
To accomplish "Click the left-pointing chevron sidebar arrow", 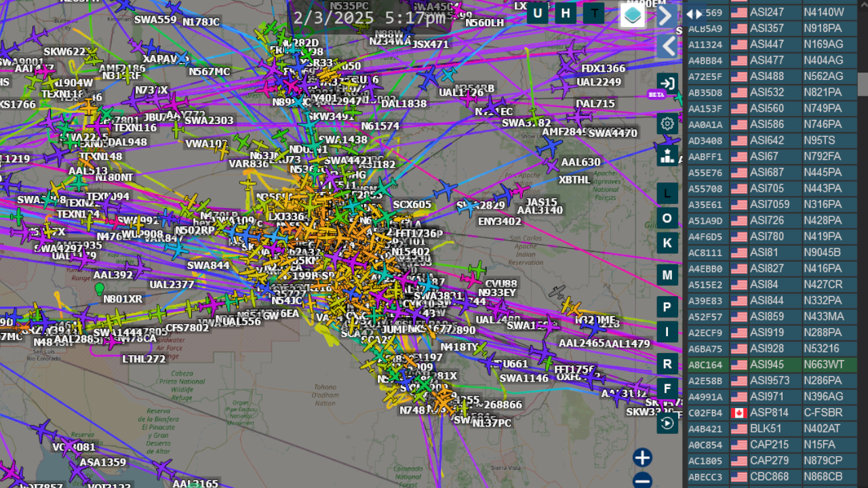I will tap(667, 46).
